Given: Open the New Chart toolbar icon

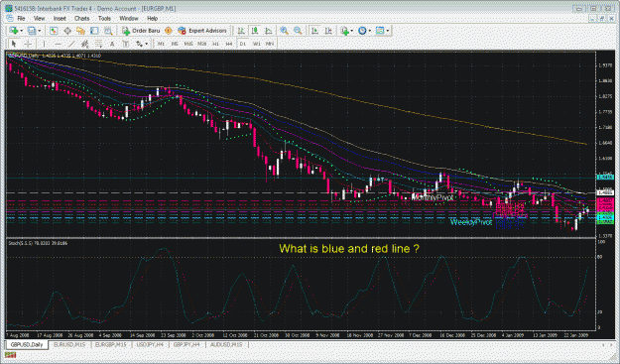Looking at the screenshot, I should [x=14, y=31].
